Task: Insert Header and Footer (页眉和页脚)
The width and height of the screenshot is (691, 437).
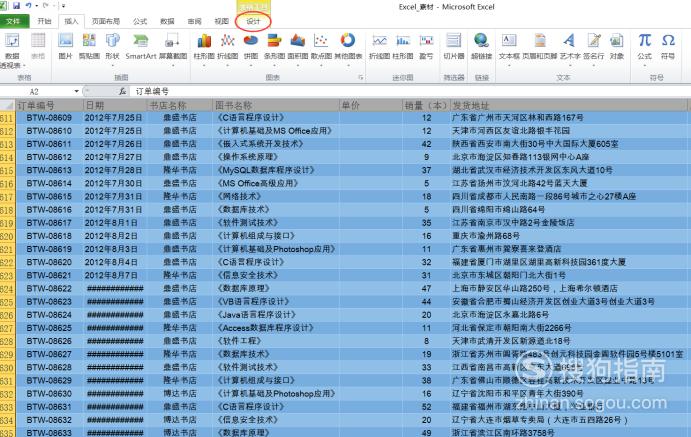Action: 540,46
